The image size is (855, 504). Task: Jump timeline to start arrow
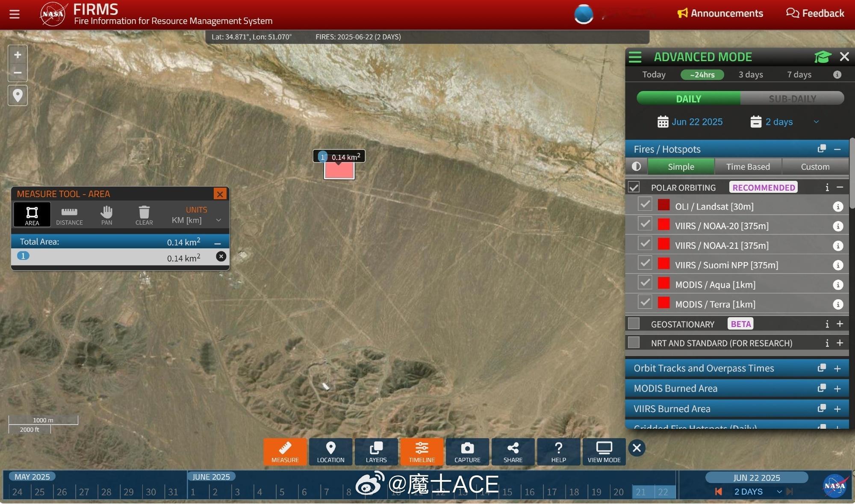pyautogui.click(x=719, y=492)
